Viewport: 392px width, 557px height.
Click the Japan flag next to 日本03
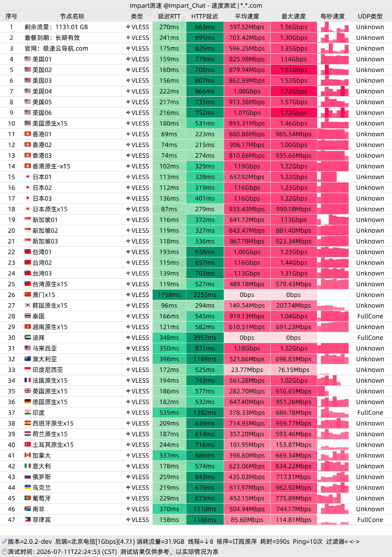point(28,198)
